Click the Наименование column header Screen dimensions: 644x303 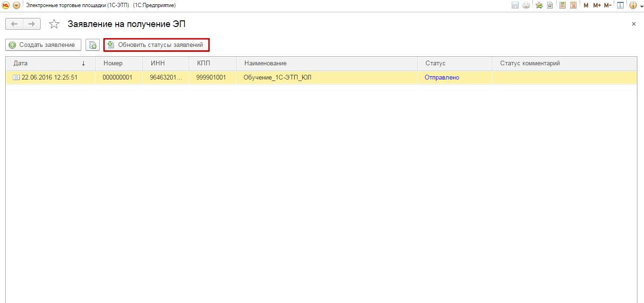pos(327,63)
